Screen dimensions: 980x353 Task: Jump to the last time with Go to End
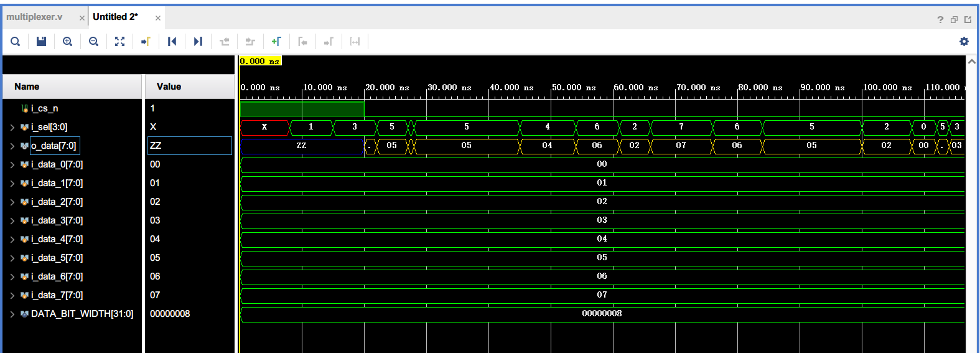(198, 42)
